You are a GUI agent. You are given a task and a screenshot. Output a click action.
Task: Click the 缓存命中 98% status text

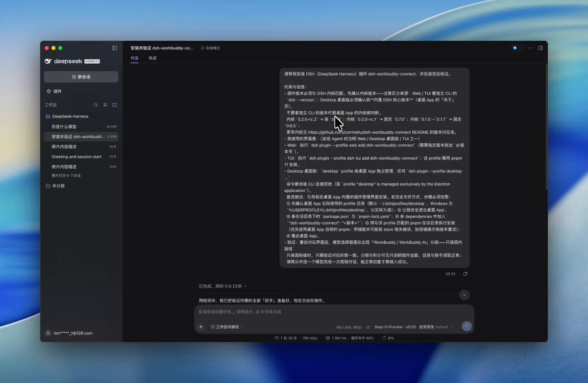[x=363, y=338]
